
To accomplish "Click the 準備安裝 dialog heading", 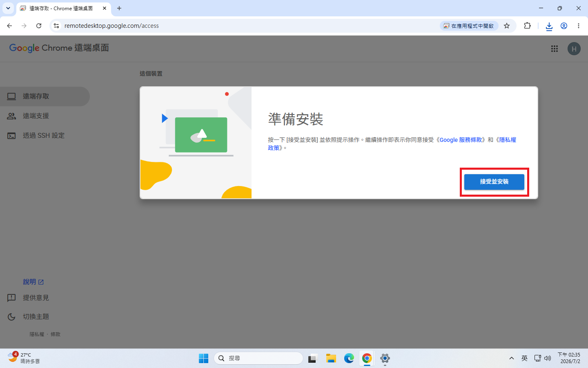I will pyautogui.click(x=296, y=119).
